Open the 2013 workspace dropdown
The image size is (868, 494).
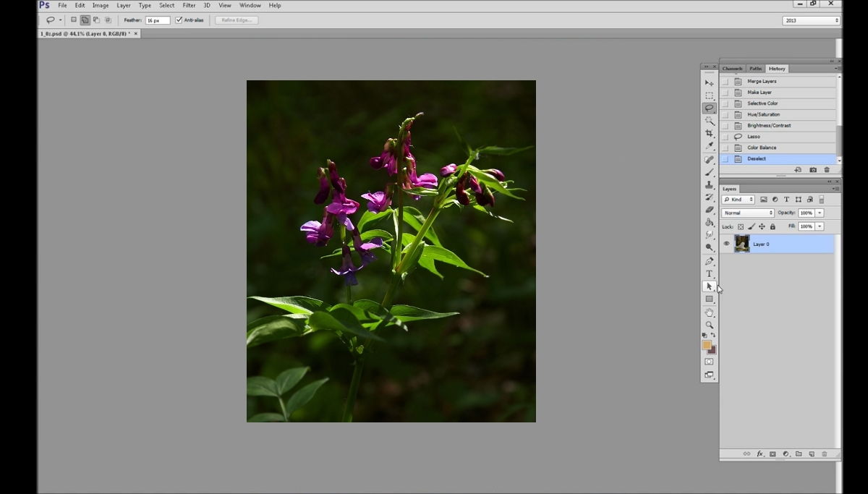tap(811, 20)
